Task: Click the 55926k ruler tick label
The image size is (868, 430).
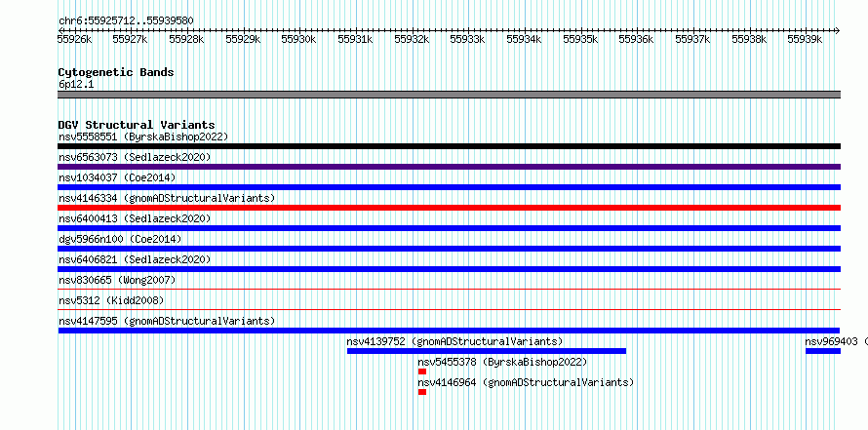Action: [75, 39]
